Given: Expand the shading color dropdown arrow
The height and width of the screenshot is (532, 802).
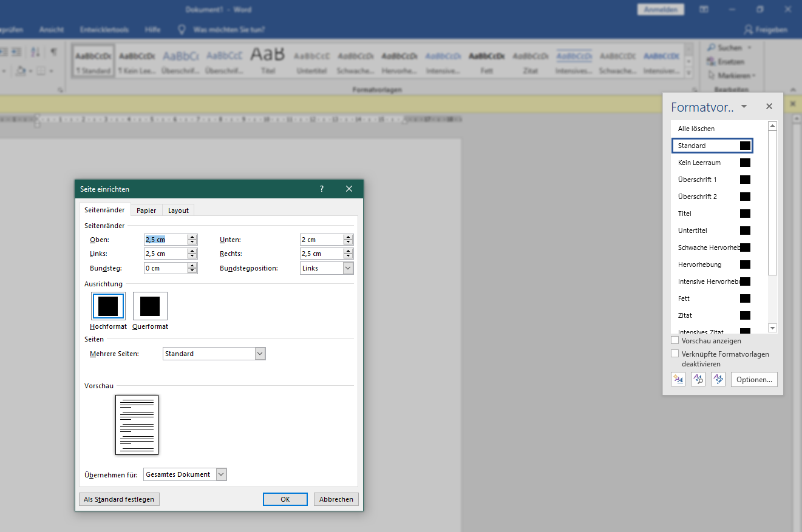Looking at the screenshot, I should [x=30, y=71].
